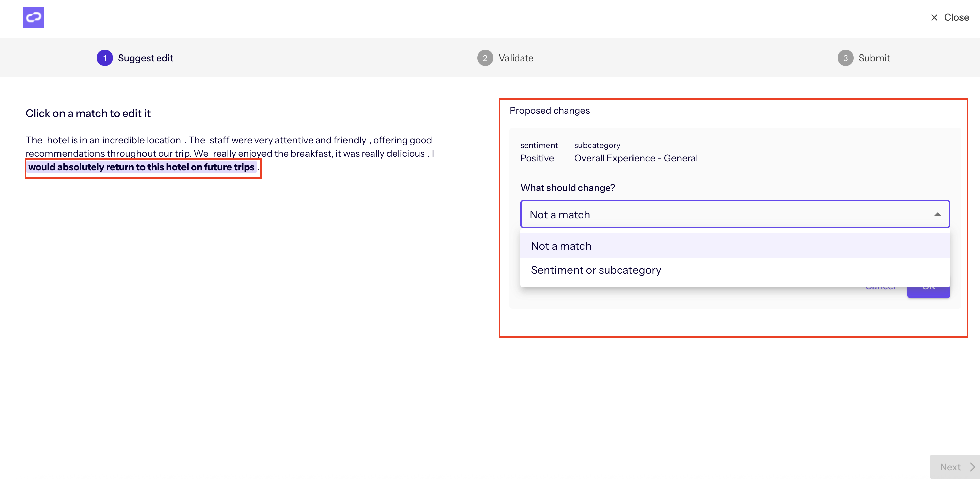Select step 1 circle Suggest edit
980x479 pixels.
105,58
